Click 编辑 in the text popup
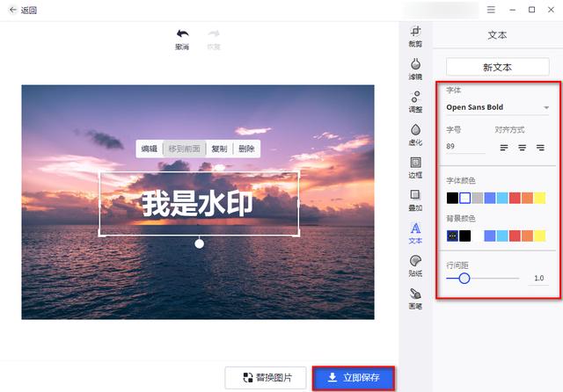563x392 pixels. click(x=149, y=149)
